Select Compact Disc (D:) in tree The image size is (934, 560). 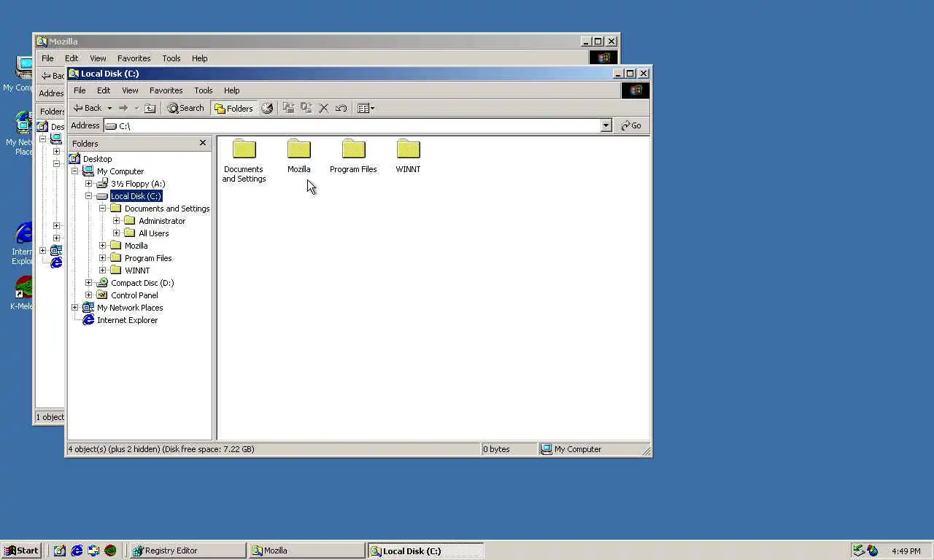142,283
